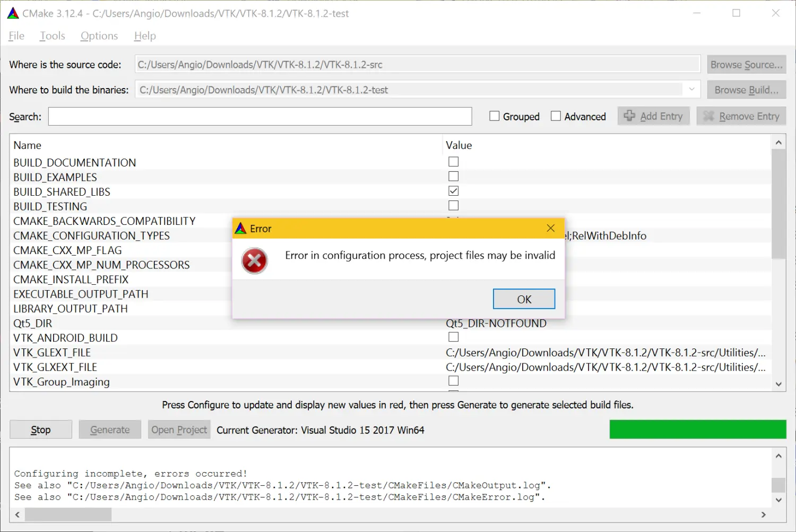
Task: Check BUILD_EXAMPLES option
Action: click(453, 176)
